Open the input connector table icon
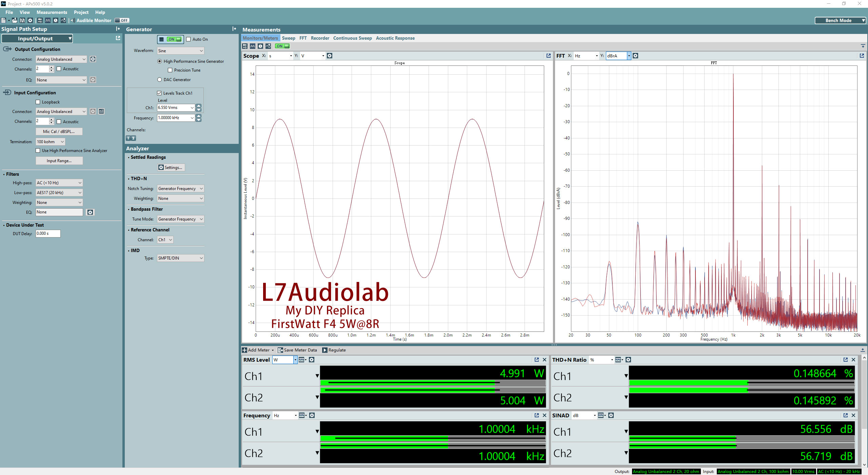Viewport: 868px width, 475px height. [101, 111]
